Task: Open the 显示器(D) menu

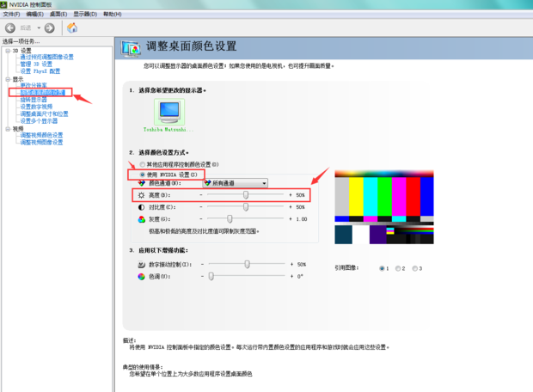Action: (85, 14)
